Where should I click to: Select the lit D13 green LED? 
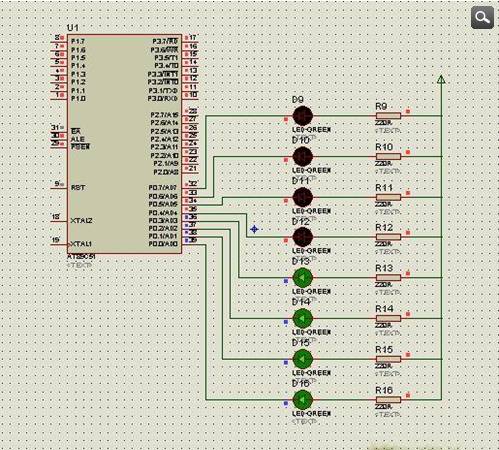point(303,278)
